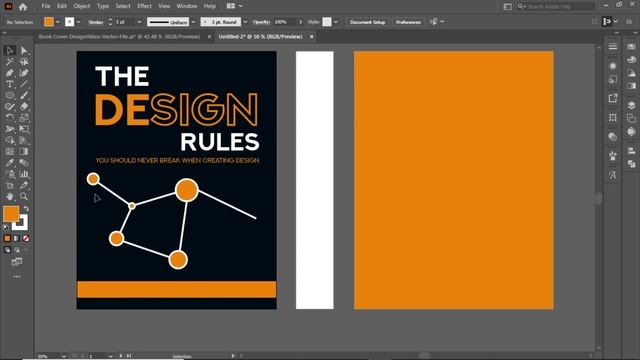Choose the Free Transform tool

pyautogui.click(x=24, y=129)
